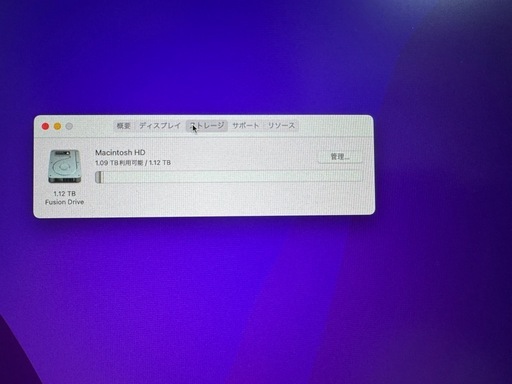Click the 管理... button
Image resolution: width=512 pixels, height=384 pixels.
tap(340, 157)
